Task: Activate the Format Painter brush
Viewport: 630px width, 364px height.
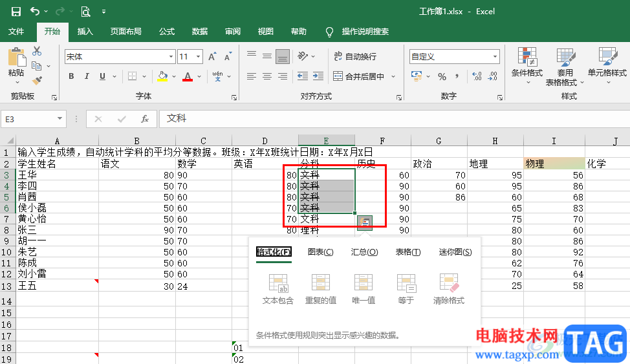Action: pyautogui.click(x=37, y=80)
